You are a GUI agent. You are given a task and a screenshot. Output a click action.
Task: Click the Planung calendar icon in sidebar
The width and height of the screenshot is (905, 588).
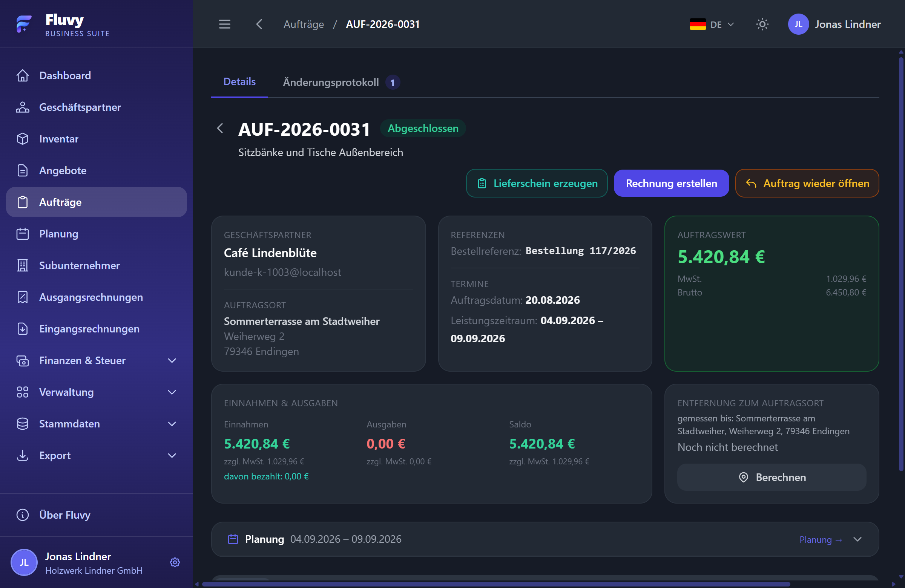[x=23, y=234]
